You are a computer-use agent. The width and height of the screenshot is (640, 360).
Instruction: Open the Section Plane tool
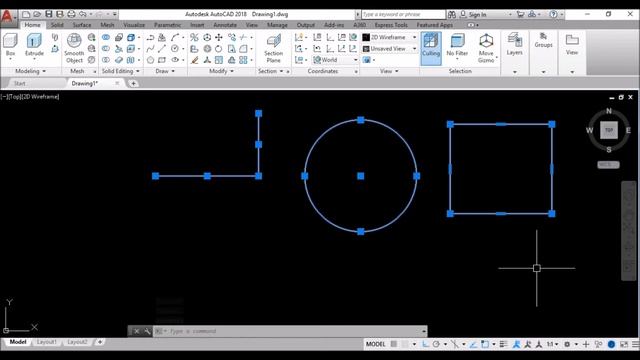273,48
